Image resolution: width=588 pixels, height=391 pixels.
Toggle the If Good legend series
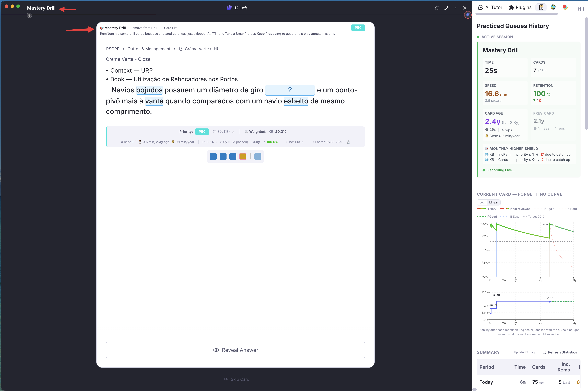(487, 217)
